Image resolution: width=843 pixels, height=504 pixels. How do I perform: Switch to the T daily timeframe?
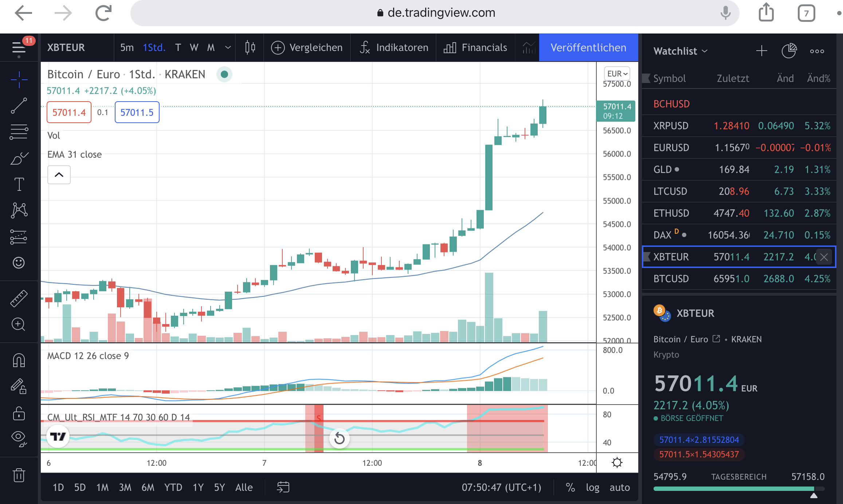coord(178,47)
